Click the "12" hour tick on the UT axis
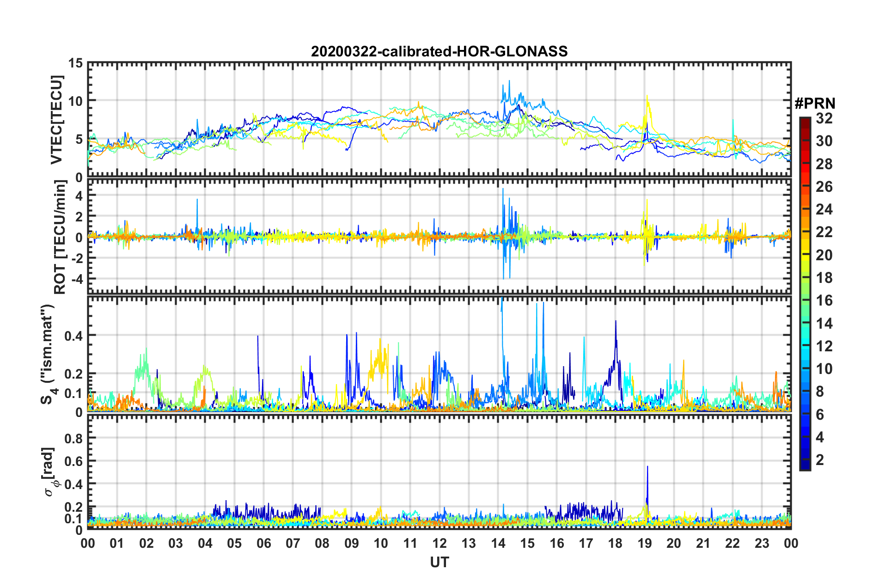The height and width of the screenshot is (588, 879). [x=439, y=543]
